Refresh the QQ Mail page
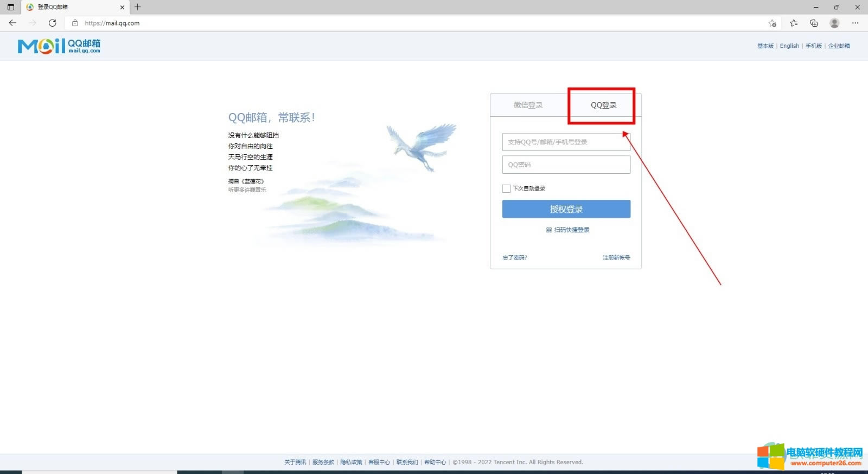Image resolution: width=868 pixels, height=474 pixels. coord(52,23)
